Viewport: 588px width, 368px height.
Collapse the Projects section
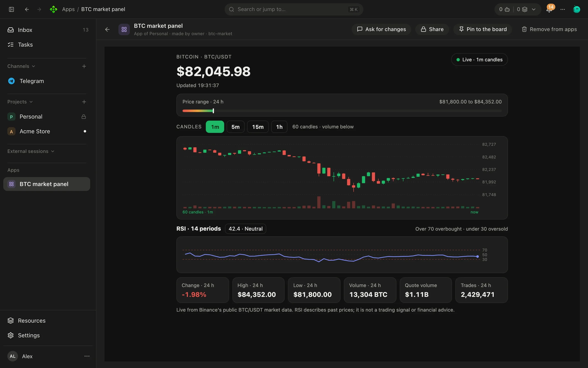20,102
